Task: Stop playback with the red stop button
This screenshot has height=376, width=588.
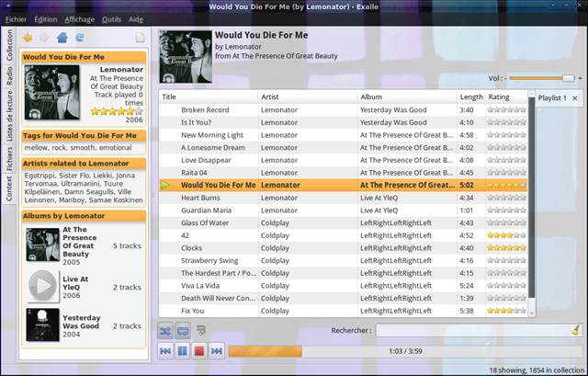Action: [x=198, y=351]
